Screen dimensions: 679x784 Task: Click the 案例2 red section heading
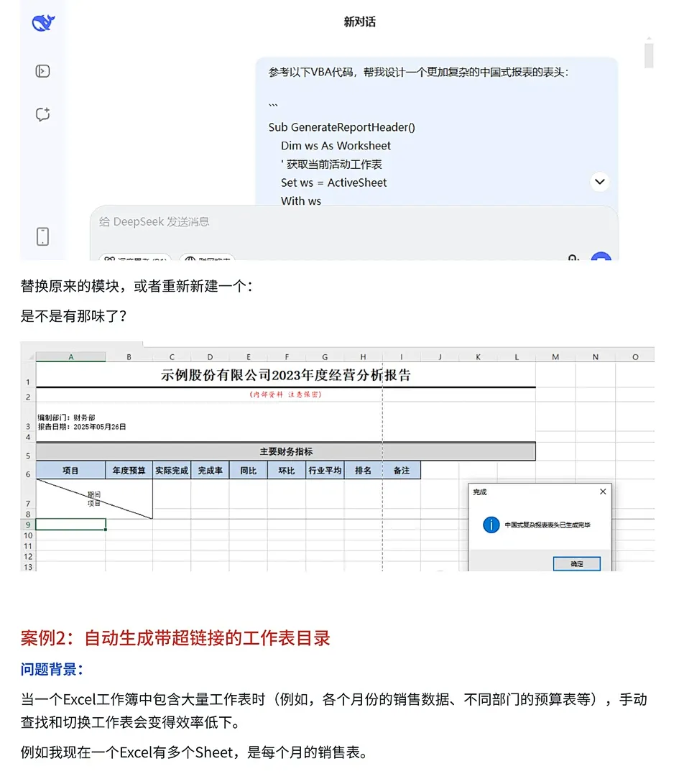(x=175, y=639)
